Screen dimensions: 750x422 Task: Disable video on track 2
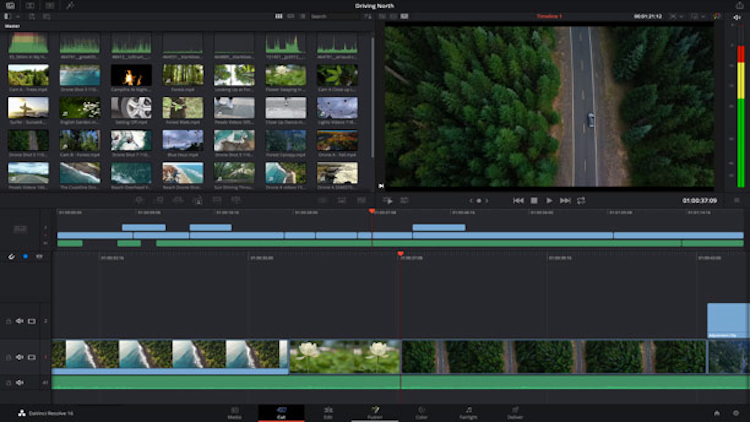32,321
